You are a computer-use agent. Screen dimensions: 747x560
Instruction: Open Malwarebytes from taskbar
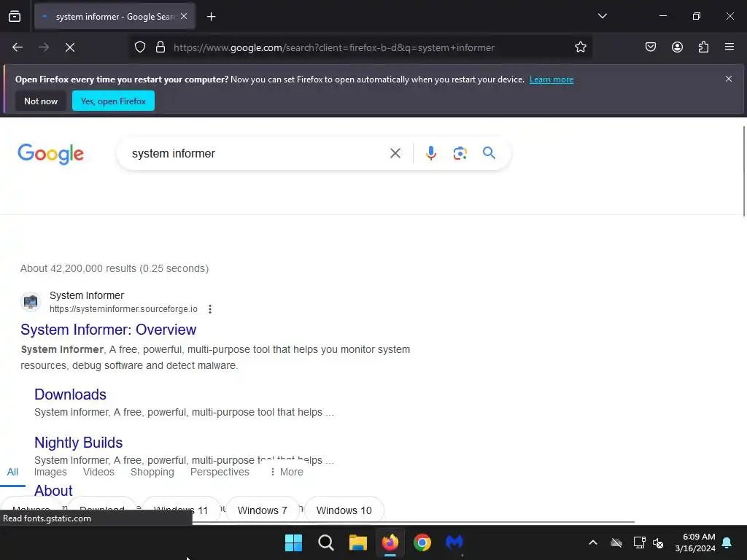(454, 542)
